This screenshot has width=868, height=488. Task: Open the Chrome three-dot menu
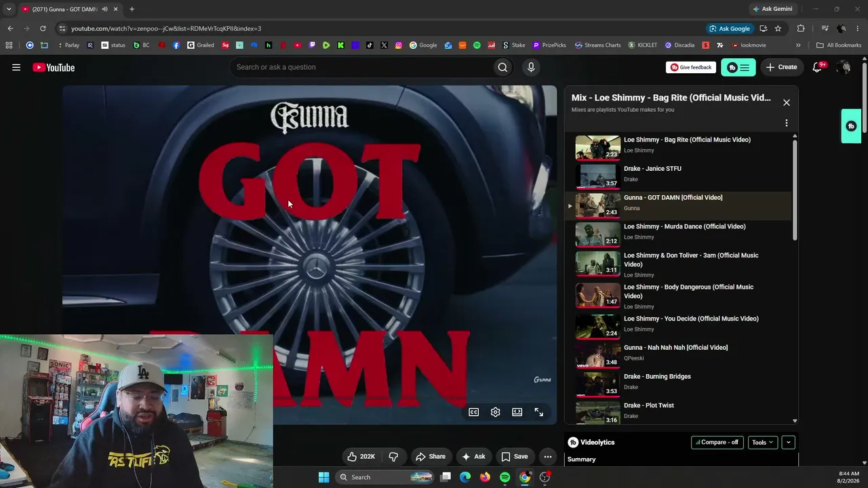click(x=858, y=28)
